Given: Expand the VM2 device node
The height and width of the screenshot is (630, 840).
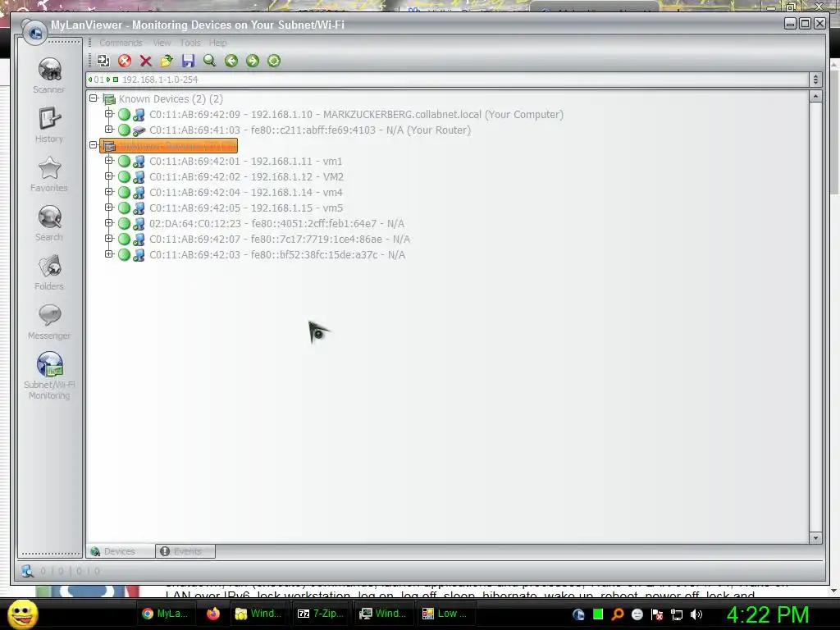Looking at the screenshot, I should (x=109, y=176).
